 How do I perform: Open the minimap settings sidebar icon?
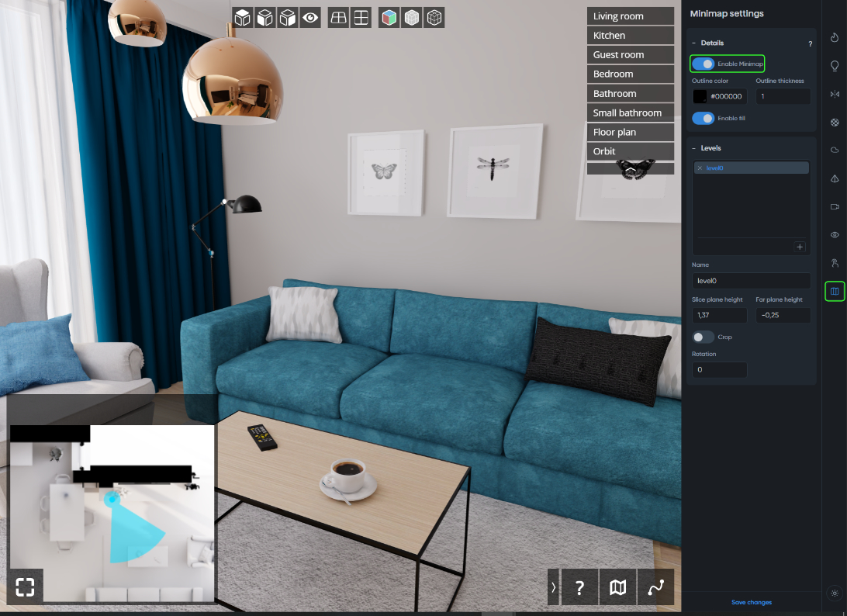coord(835,292)
